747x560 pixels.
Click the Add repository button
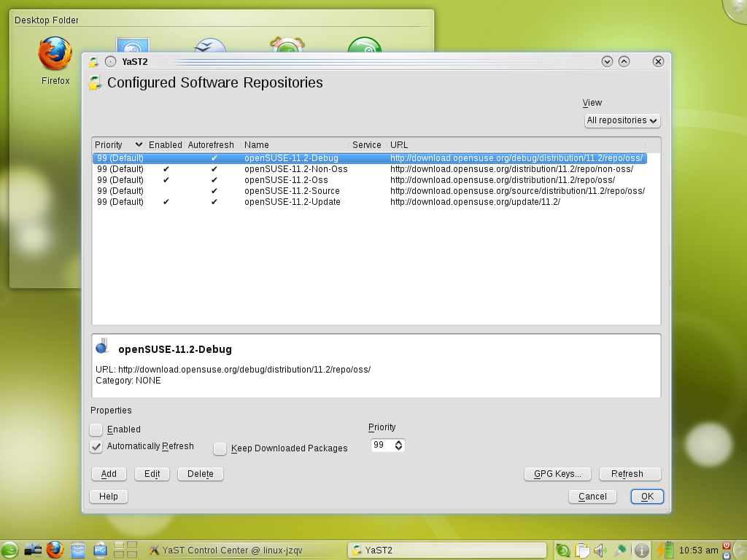coord(109,474)
